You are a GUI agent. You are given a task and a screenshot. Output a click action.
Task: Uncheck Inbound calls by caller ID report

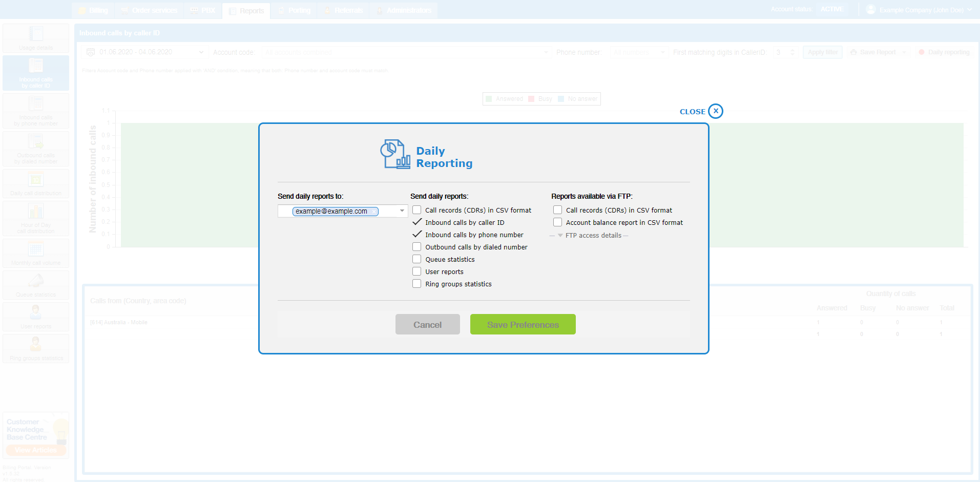click(417, 222)
